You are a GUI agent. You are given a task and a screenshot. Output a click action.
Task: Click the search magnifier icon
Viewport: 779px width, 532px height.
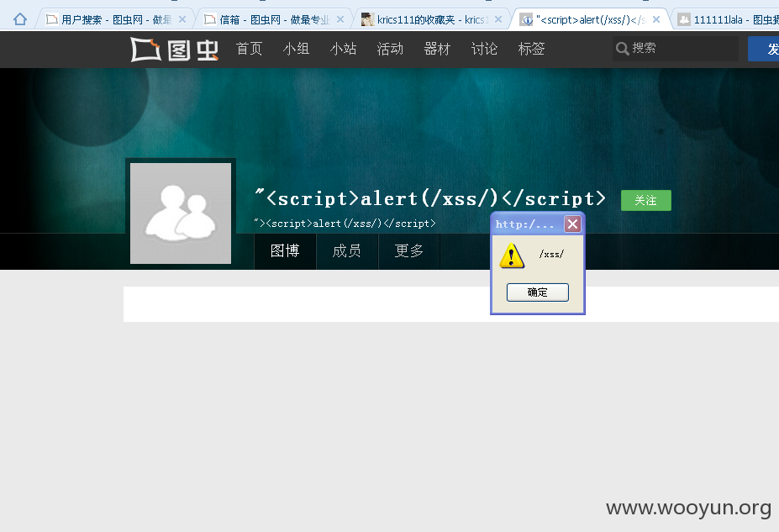tap(622, 49)
